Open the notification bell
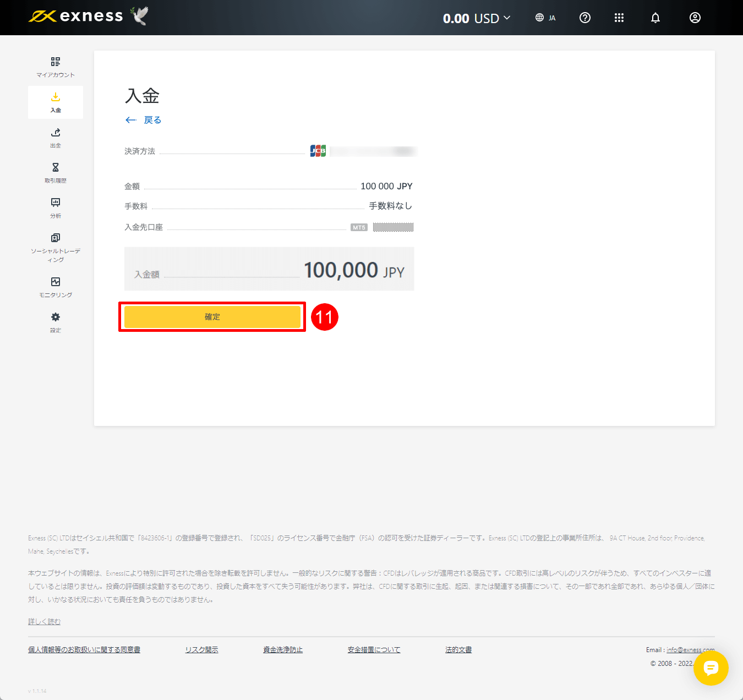 tap(655, 18)
